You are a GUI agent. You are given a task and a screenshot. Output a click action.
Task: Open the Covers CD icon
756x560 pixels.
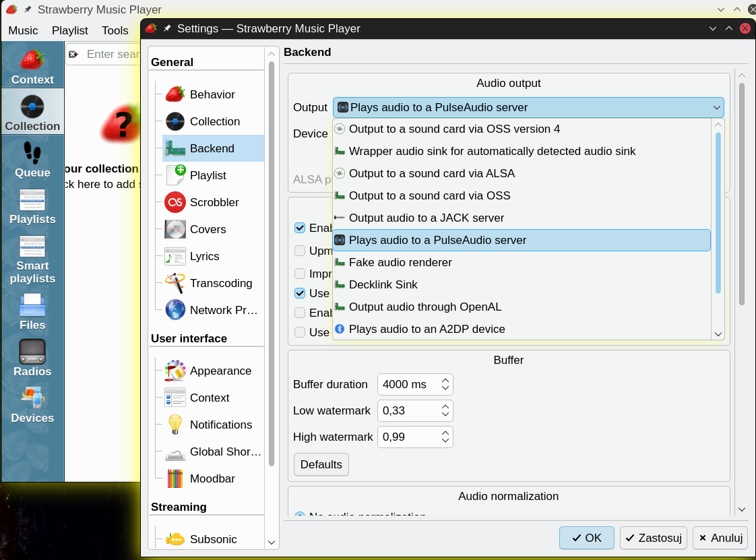(x=175, y=230)
